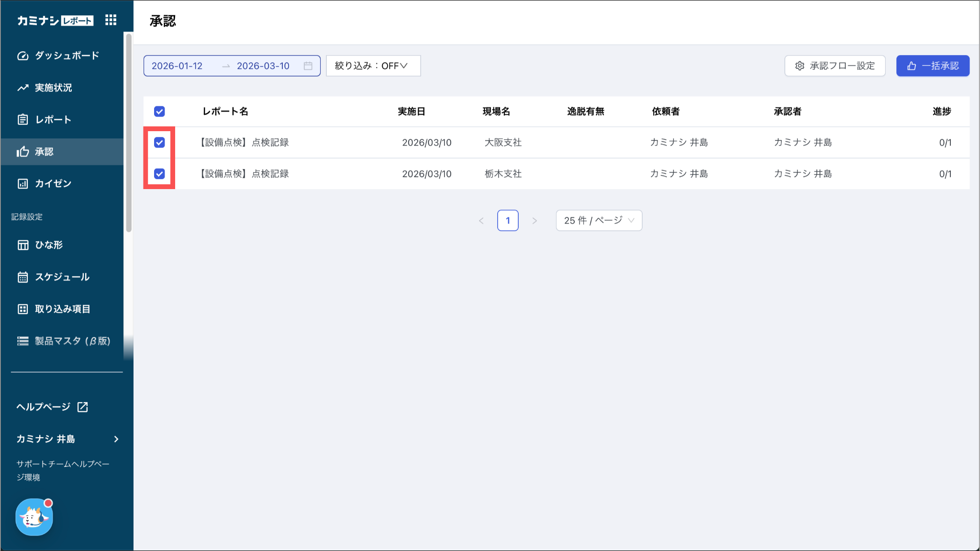The image size is (980, 551).
Task: Uncheck the select-all header checkbox
Action: coord(159,112)
